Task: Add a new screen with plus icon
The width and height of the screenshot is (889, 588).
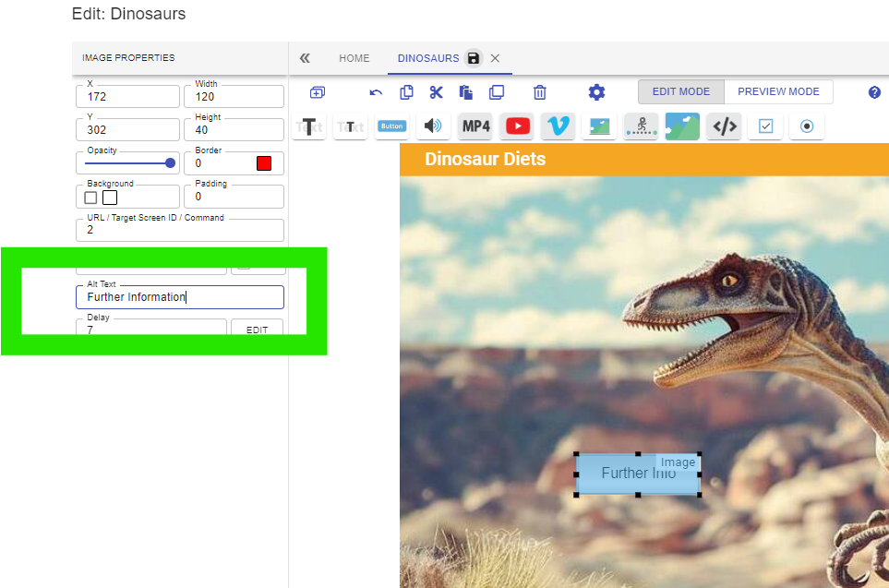Action: tap(318, 92)
